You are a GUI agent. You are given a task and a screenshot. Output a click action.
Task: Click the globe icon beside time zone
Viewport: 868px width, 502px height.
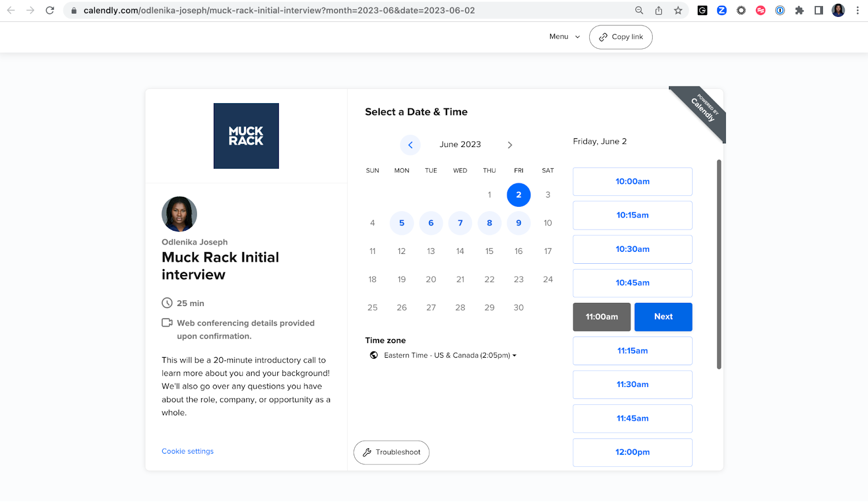click(x=374, y=355)
